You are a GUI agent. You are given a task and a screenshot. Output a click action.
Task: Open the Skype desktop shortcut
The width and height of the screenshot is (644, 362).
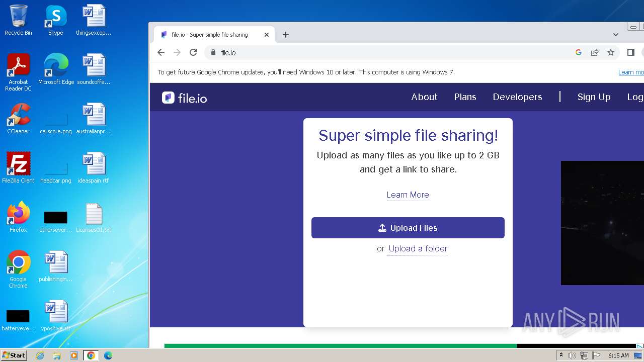tap(56, 20)
